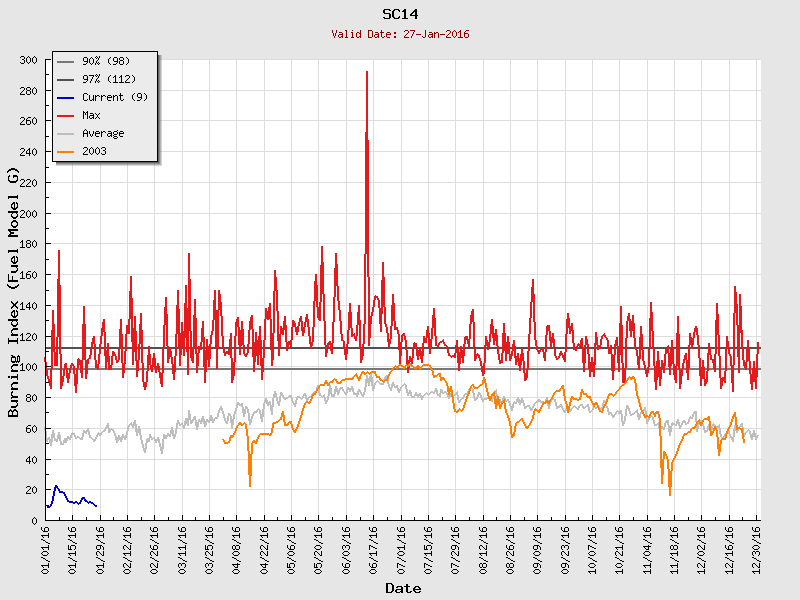Click the orange 2003 line swatch in legend

(x=66, y=151)
